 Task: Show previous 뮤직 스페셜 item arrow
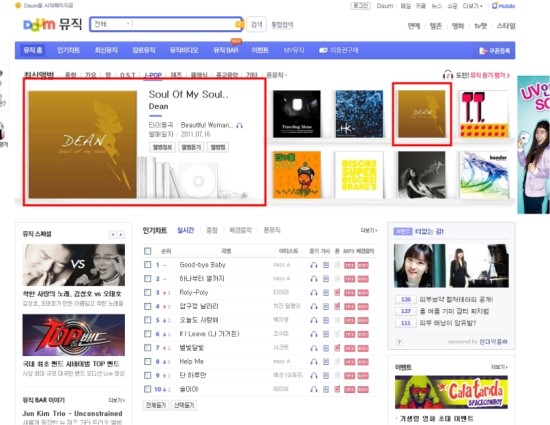(113, 234)
